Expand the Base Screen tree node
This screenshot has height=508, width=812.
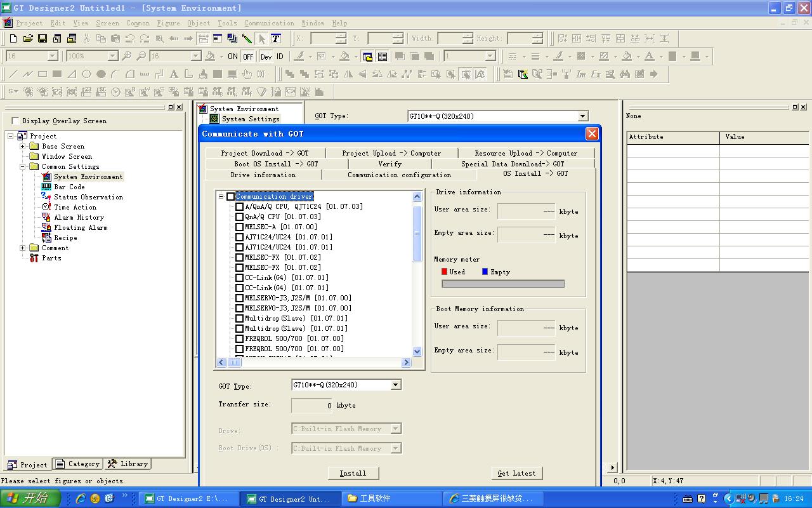pyautogui.click(x=23, y=146)
